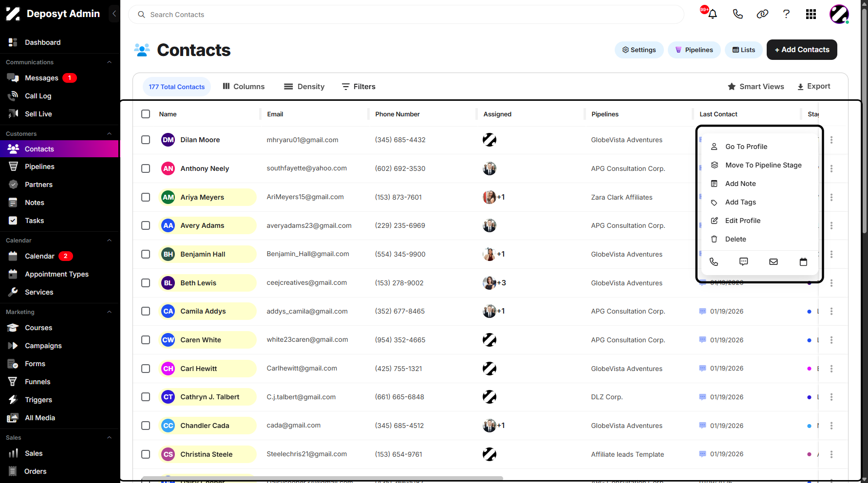Open the Smart Views menu
Screen dimensions: 868x483
756,87
